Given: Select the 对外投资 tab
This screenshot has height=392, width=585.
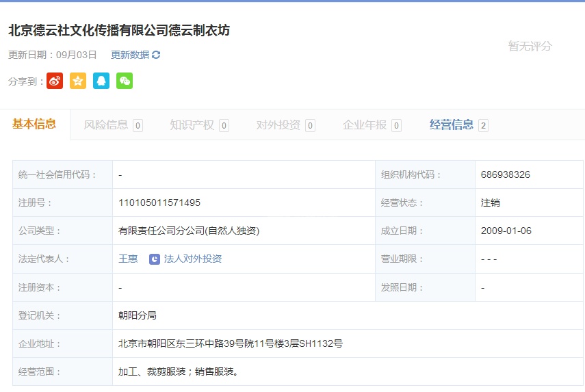Looking at the screenshot, I should (278, 125).
